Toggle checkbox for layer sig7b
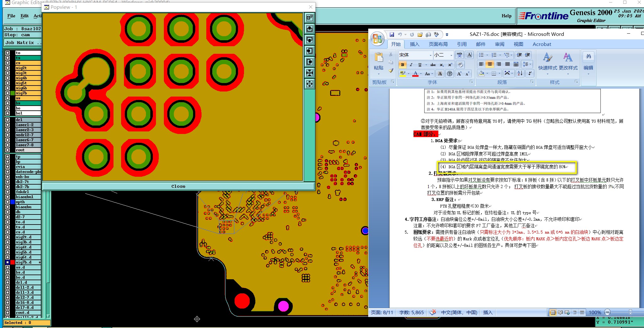The height and width of the screenshot is (328, 644). 8,93
